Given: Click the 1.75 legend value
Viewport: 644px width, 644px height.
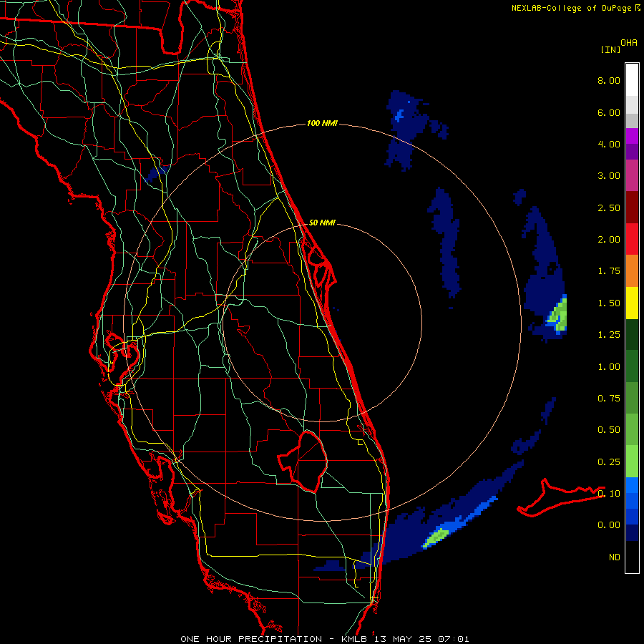Looking at the screenshot, I should coord(608,271).
